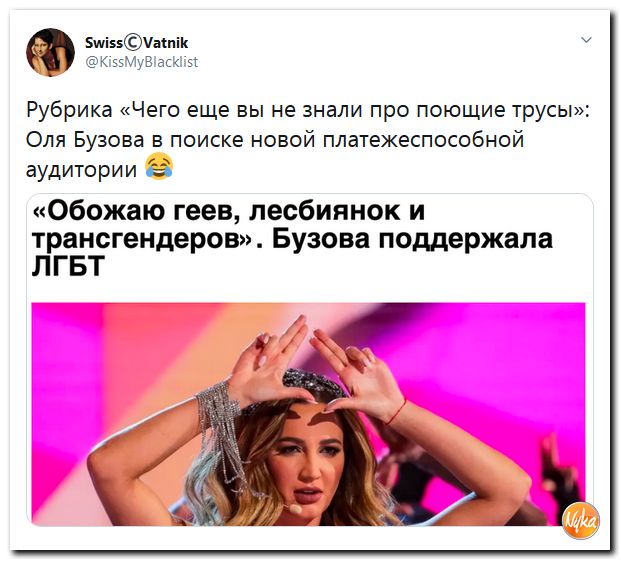Open the linked article headline «Обожаю геев, лесбиянок»

click(x=292, y=239)
